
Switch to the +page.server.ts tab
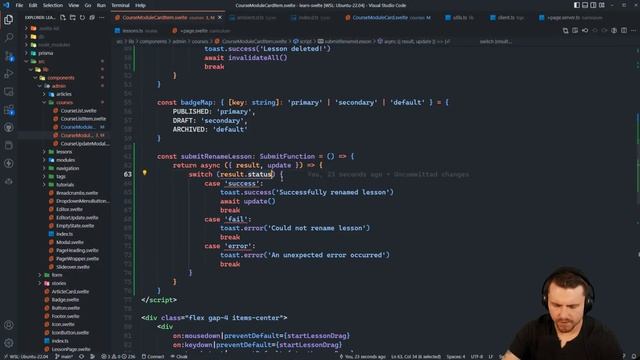(x=570, y=18)
